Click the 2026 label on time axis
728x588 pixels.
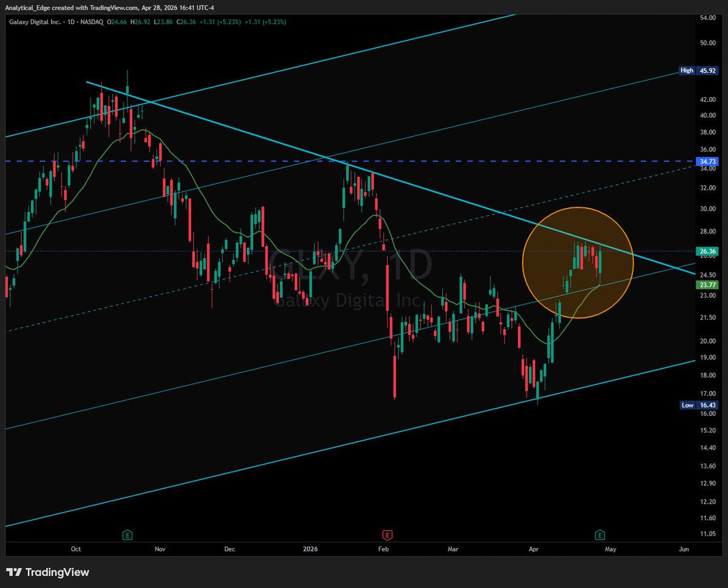(309, 549)
